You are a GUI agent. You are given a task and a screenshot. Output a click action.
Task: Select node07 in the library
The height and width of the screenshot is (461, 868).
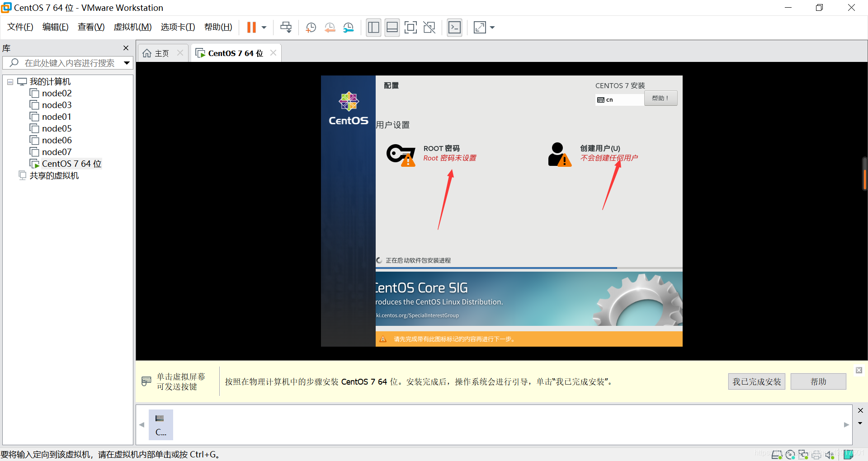click(x=57, y=152)
